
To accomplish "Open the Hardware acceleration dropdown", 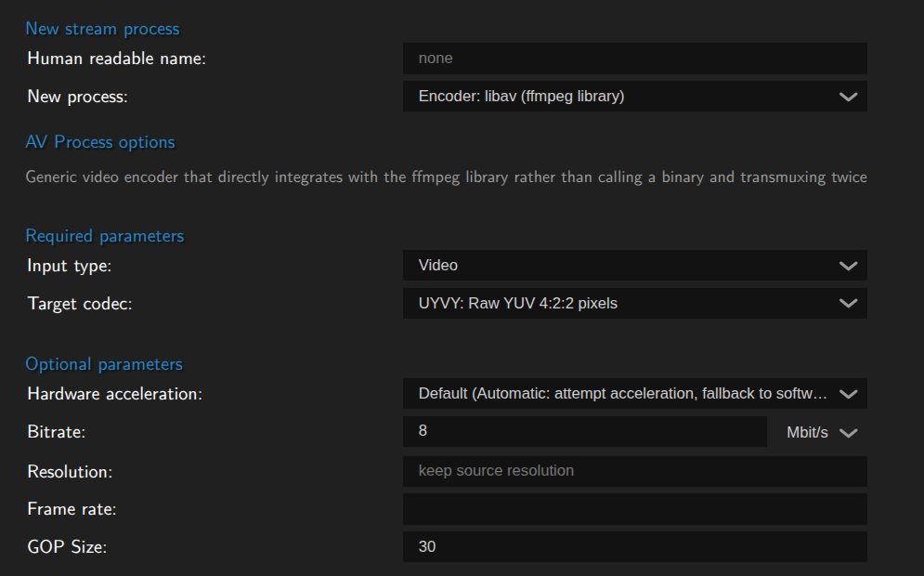I will (x=634, y=393).
